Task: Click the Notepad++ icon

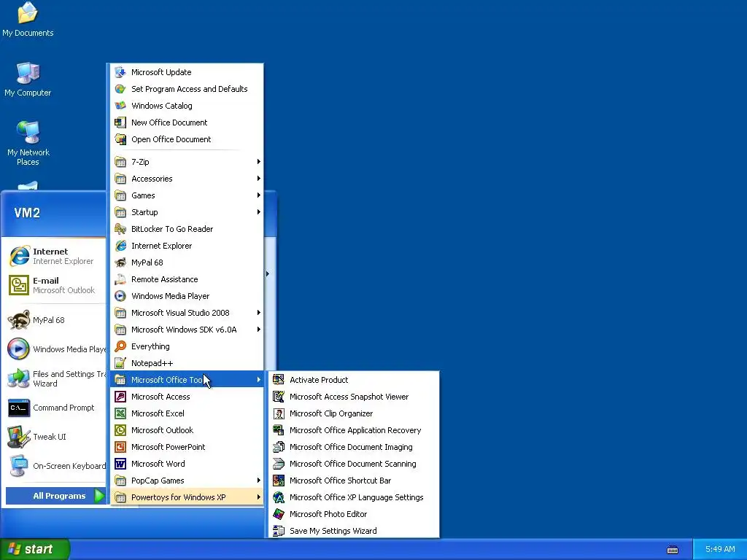Action: pos(120,363)
